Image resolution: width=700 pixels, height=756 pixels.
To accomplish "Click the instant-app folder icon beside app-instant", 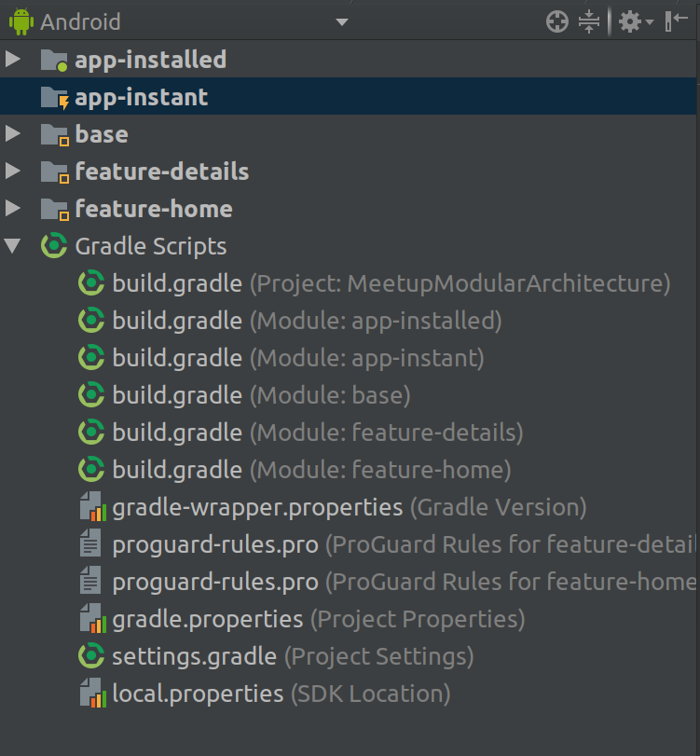I will point(55,97).
